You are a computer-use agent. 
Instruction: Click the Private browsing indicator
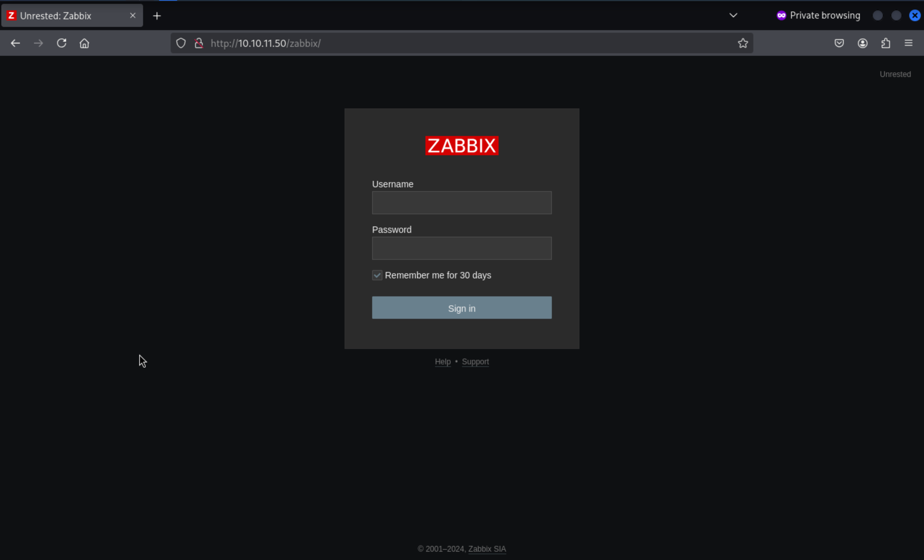point(818,15)
